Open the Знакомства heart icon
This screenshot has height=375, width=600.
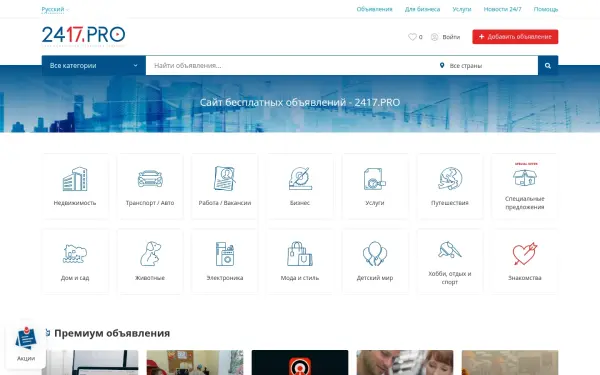coord(525,254)
